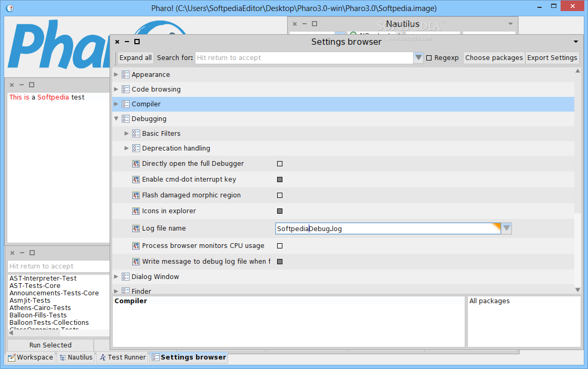Image resolution: width=588 pixels, height=369 pixels.
Task: Click the Finder group icon
Action: (x=125, y=291)
